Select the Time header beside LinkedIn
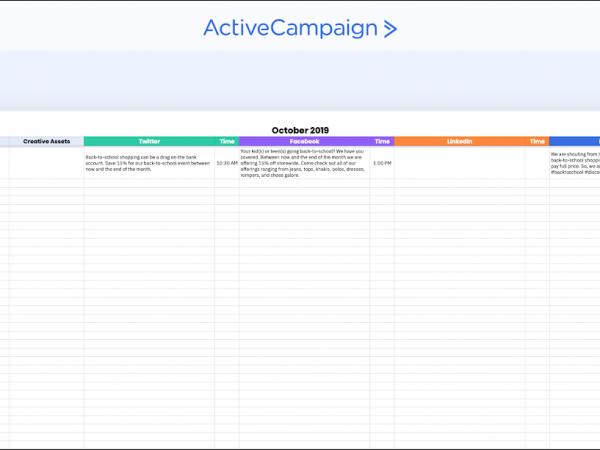 [x=537, y=142]
